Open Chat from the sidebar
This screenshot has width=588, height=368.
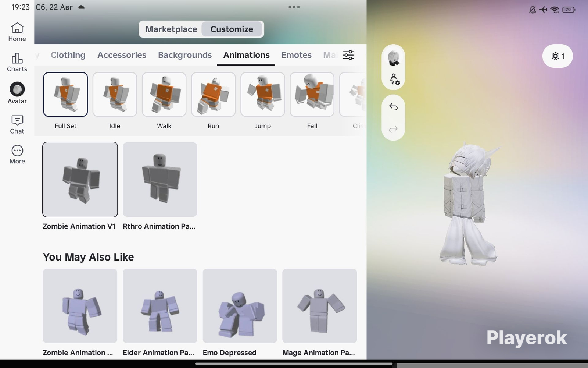coord(17,124)
